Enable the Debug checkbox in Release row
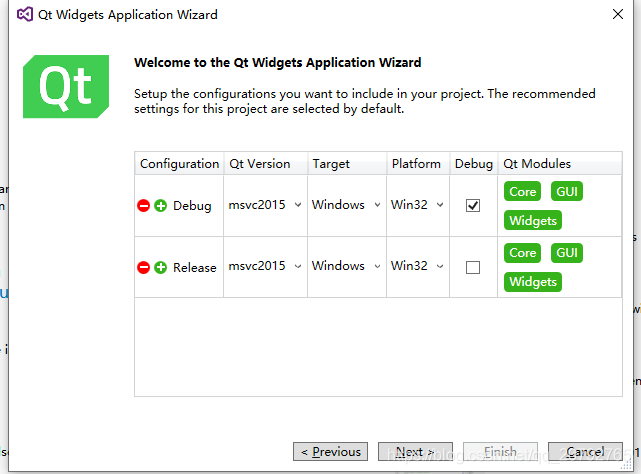The width and height of the screenshot is (641, 474). point(473,267)
